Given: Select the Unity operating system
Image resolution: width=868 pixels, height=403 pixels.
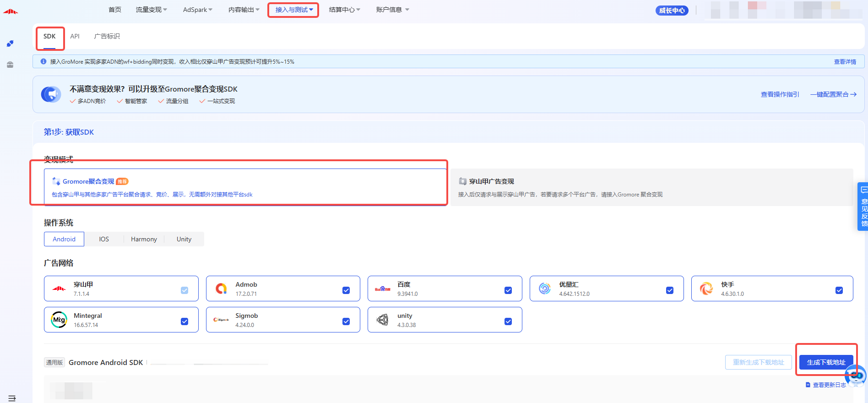Looking at the screenshot, I should 184,239.
